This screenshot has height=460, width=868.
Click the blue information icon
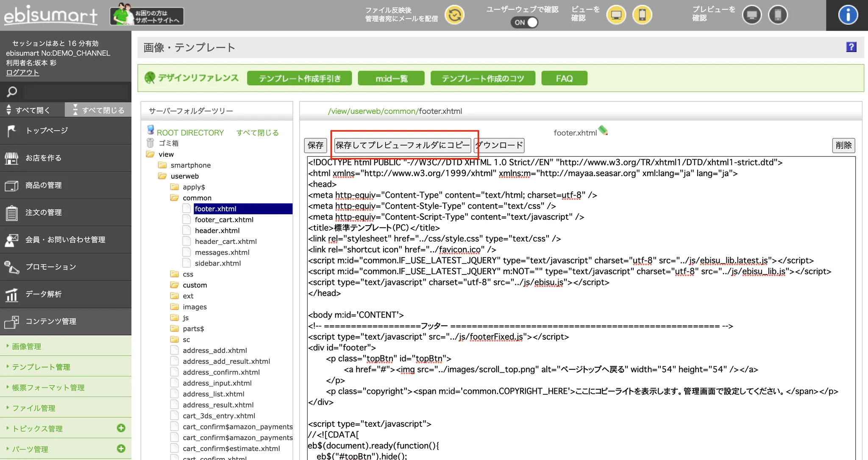pyautogui.click(x=848, y=15)
